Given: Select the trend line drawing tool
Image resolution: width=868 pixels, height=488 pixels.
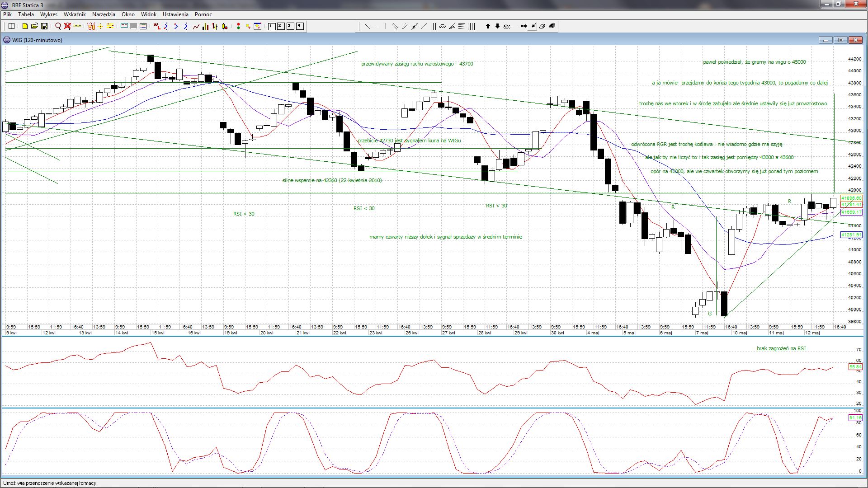Looking at the screenshot, I should [367, 26].
